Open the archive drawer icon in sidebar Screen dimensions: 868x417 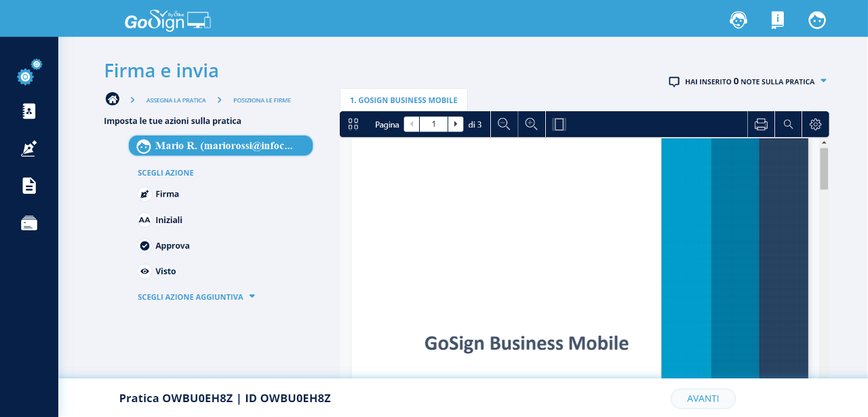pyautogui.click(x=29, y=223)
